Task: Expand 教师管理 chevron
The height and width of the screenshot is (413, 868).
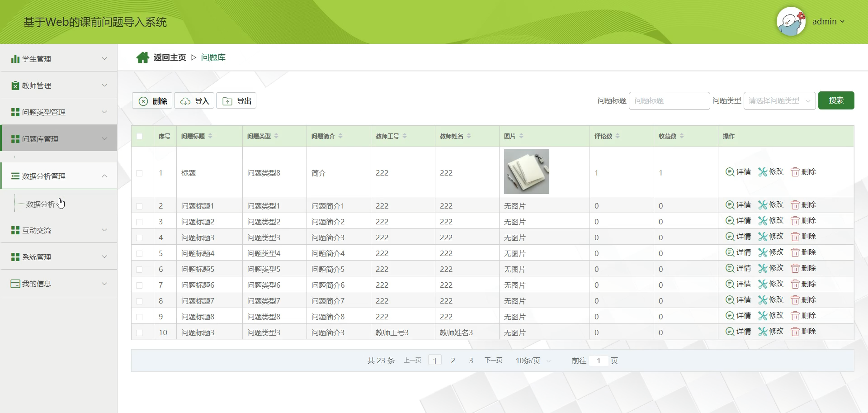Action: [x=104, y=85]
